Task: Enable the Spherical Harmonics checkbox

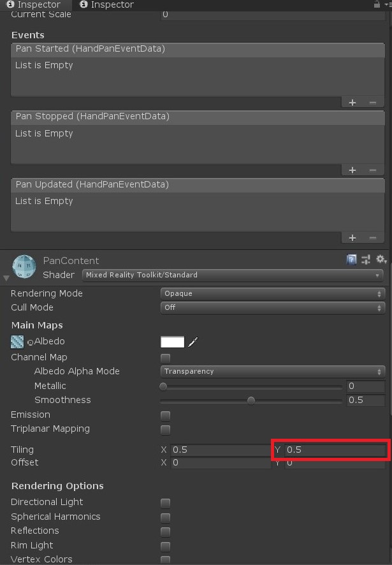Action: pos(165,517)
